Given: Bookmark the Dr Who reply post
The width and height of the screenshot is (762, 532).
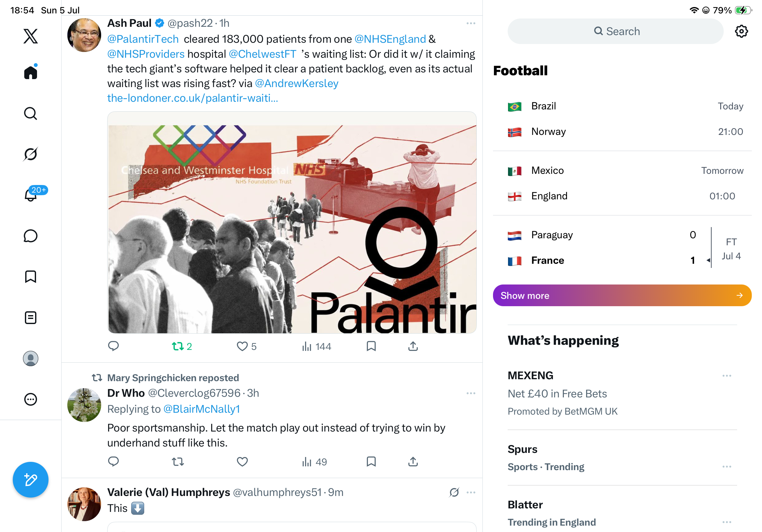Looking at the screenshot, I should pyautogui.click(x=371, y=462).
